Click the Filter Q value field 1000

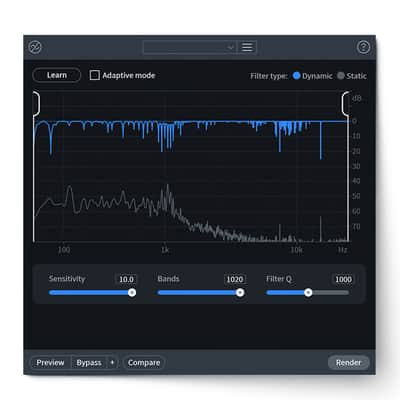coord(343,279)
